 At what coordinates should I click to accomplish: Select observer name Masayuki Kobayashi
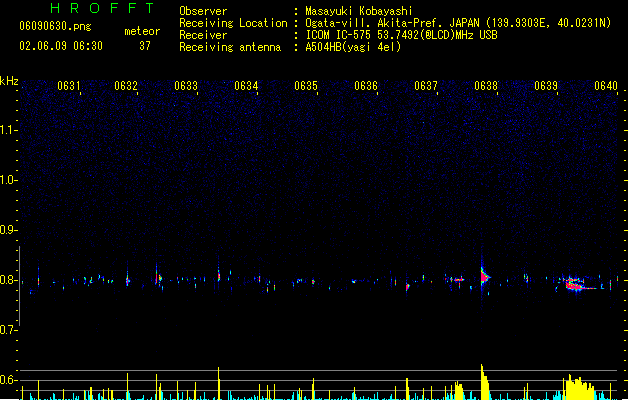tap(359, 11)
